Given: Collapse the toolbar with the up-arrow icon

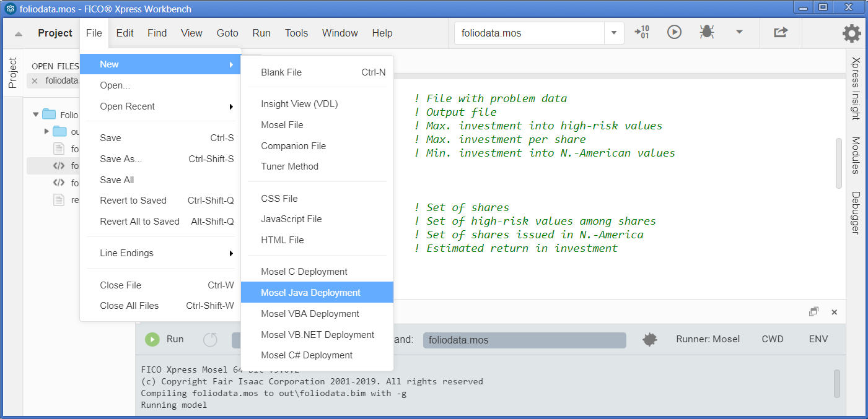Looking at the screenshot, I should click(x=19, y=33).
